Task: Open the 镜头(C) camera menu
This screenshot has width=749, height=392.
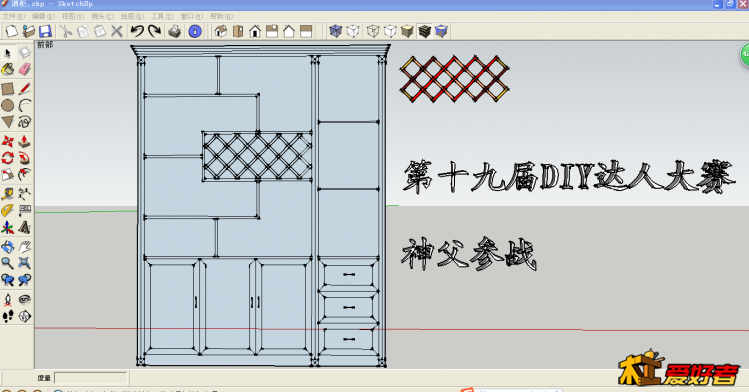Action: click(x=102, y=16)
